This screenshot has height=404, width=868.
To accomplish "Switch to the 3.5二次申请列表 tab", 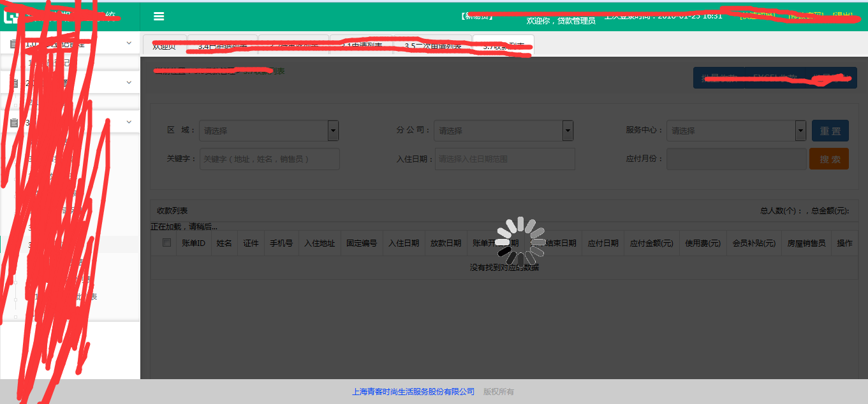I will 432,46.
